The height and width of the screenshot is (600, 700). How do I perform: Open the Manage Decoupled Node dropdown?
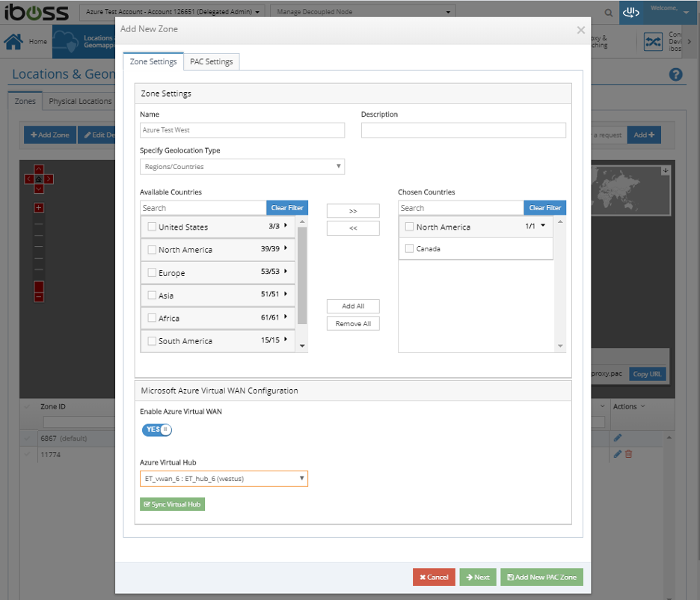(363, 12)
